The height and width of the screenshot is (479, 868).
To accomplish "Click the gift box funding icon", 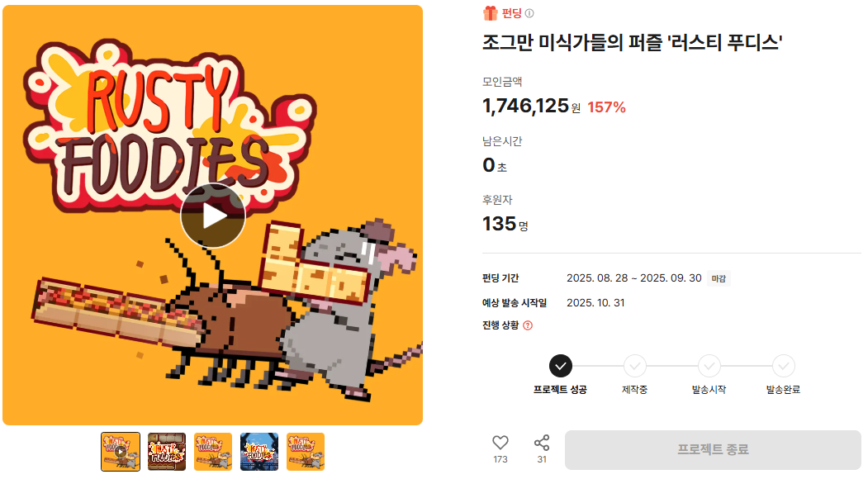I will [x=490, y=13].
